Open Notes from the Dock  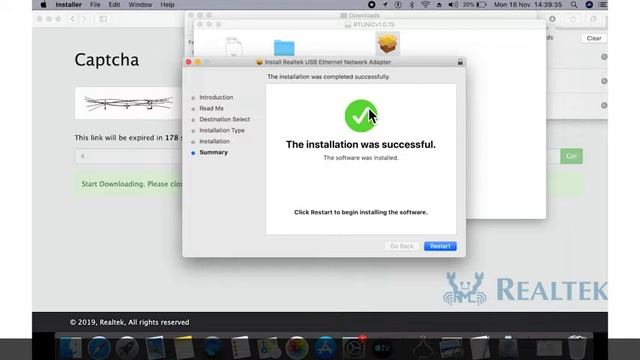pyautogui.click(x=184, y=348)
